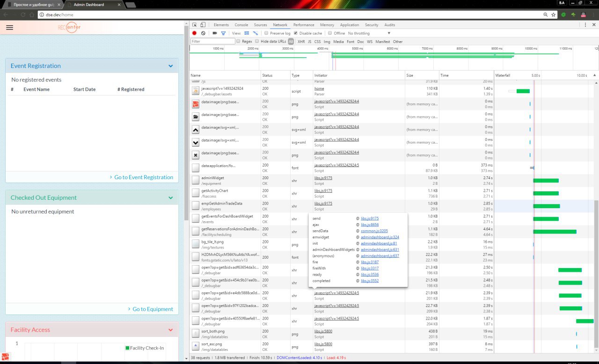This screenshot has height=364, width=599.
Task: Check the Regex filter option
Action: (239, 42)
